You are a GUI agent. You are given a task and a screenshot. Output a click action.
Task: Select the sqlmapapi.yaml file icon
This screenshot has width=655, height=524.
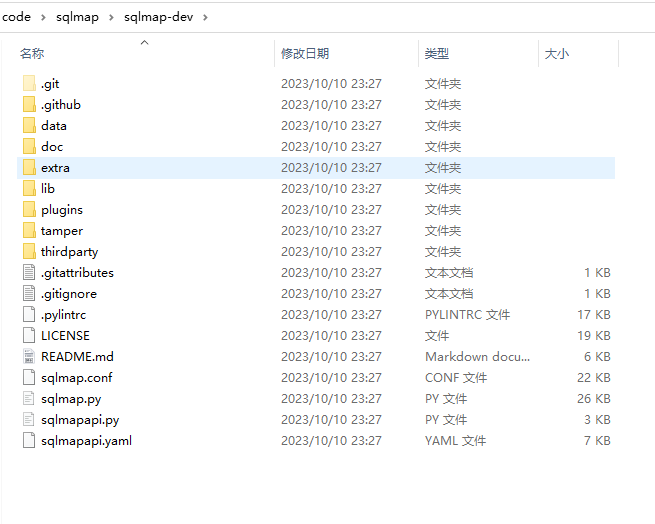point(29,441)
